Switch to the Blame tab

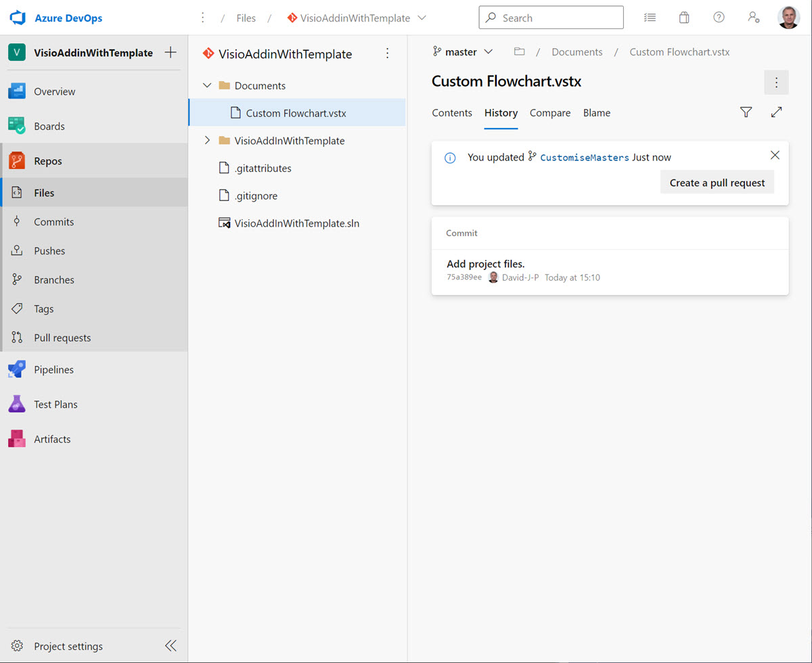[x=597, y=113]
